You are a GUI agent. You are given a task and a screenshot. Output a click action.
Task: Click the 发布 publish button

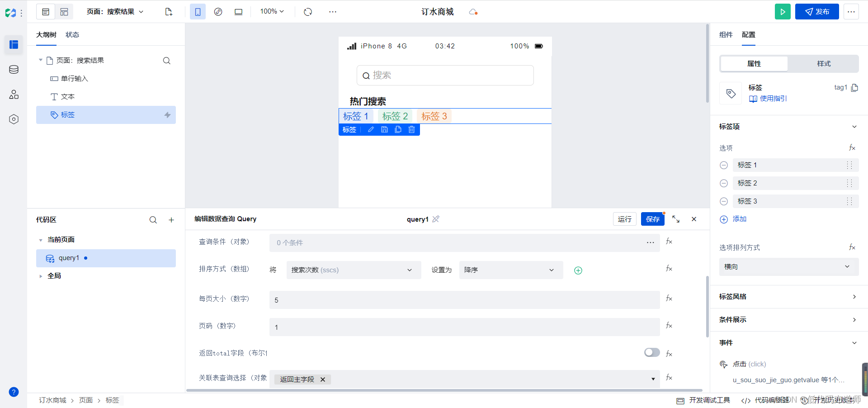click(x=817, y=12)
